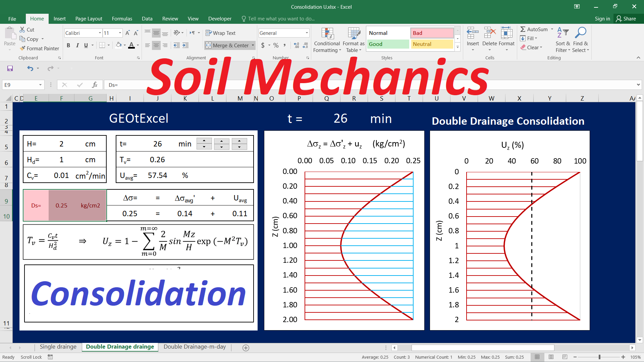
Task: Click the horizontal scrollbar thumb
Action: [x=483, y=348]
